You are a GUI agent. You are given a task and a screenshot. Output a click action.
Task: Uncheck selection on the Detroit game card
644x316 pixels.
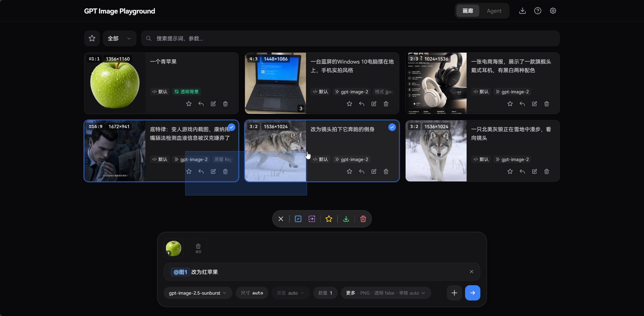[232, 127]
